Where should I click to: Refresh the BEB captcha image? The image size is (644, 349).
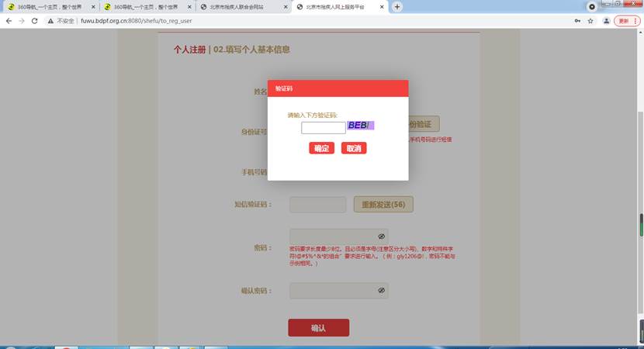tap(361, 125)
